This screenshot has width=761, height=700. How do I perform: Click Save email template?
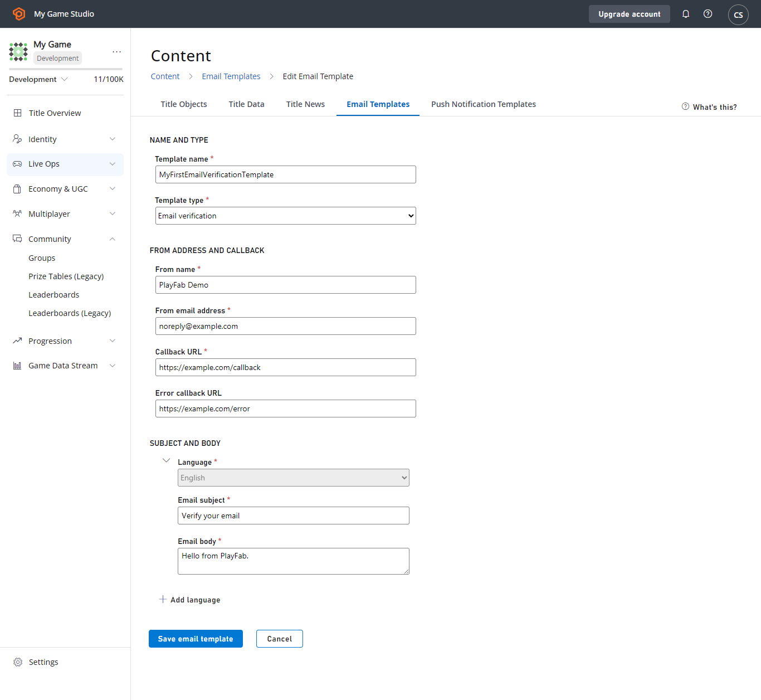(x=196, y=639)
